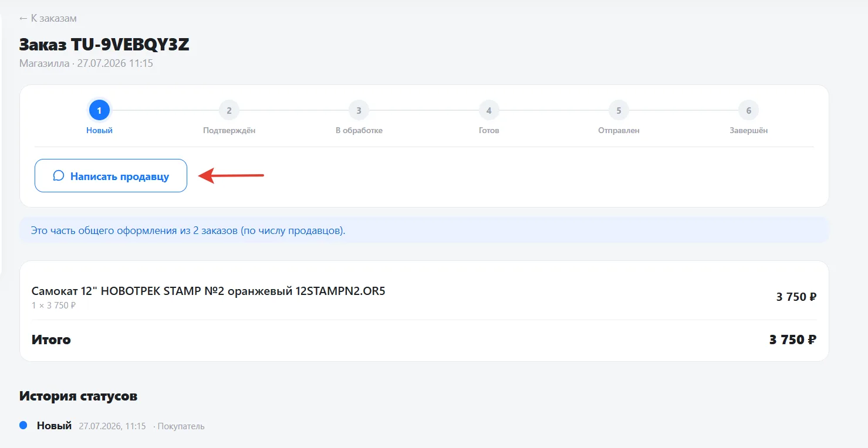
Task: Click the Новый entry in История статусов
Action: tap(54, 426)
